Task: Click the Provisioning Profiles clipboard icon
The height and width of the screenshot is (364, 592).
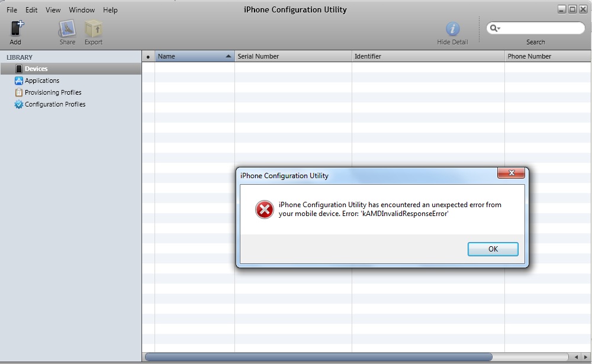Action: tap(18, 92)
